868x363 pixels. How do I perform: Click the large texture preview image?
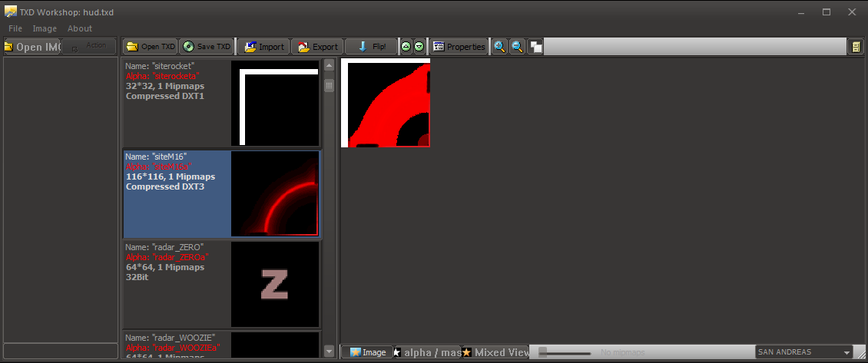[386, 103]
